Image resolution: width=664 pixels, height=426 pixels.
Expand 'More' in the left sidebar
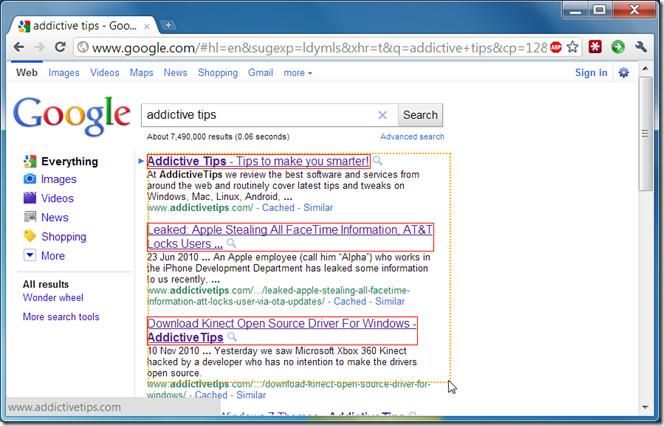click(x=45, y=256)
